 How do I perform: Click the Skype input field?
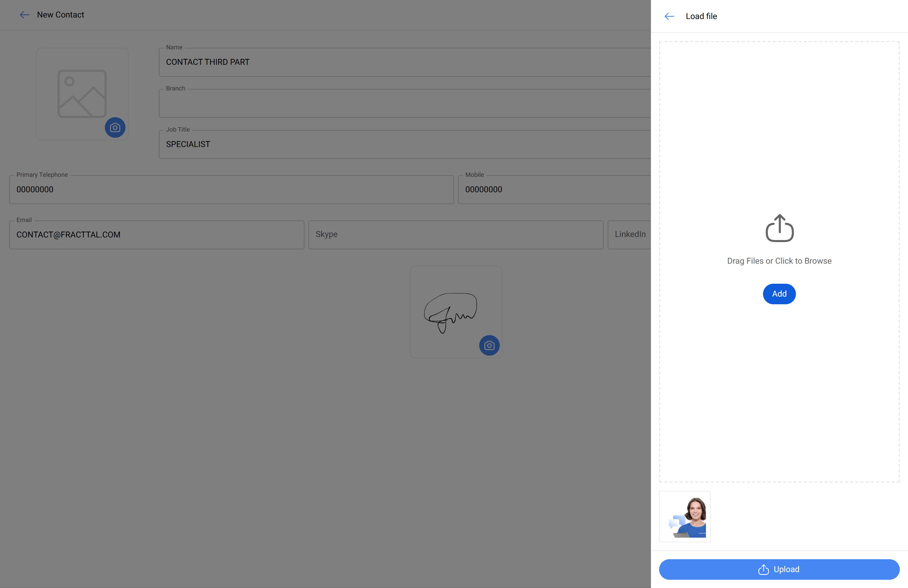[456, 235]
